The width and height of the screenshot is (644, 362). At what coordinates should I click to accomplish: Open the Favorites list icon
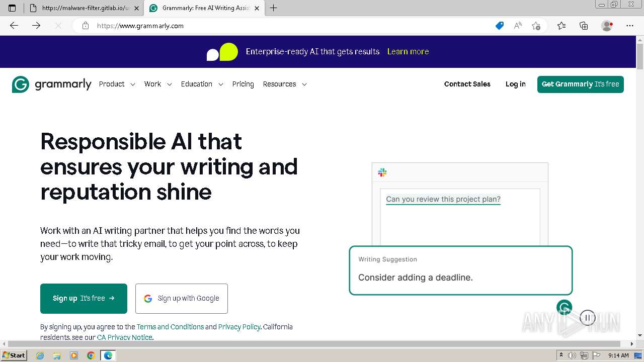click(x=561, y=26)
